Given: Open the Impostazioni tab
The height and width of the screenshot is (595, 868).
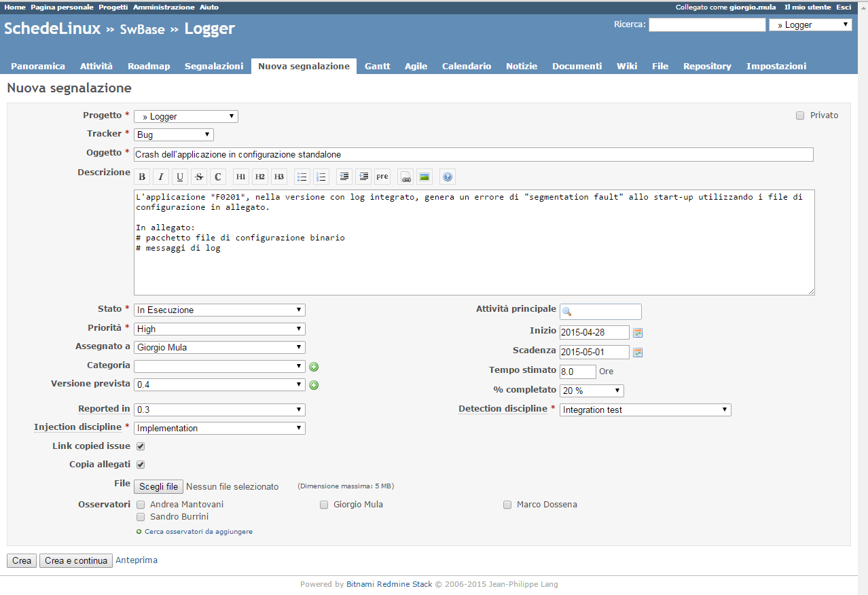Looking at the screenshot, I should coord(776,66).
